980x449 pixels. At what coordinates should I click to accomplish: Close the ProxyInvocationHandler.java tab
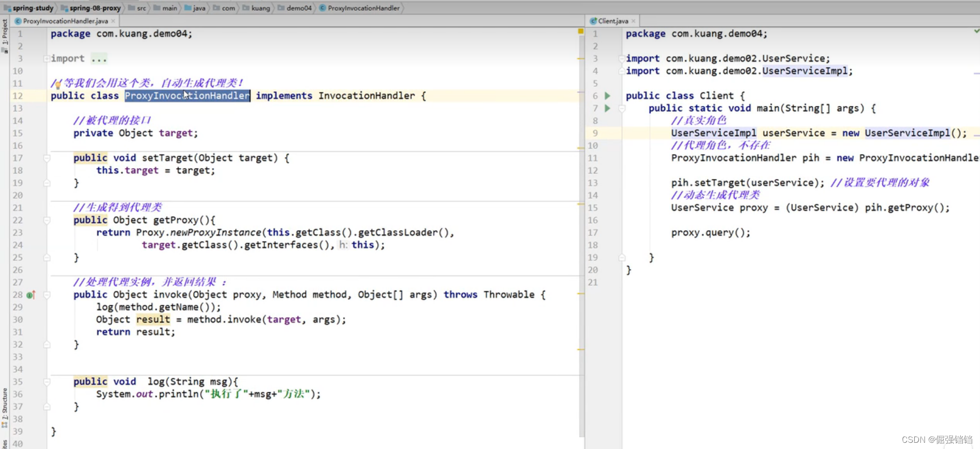[113, 21]
